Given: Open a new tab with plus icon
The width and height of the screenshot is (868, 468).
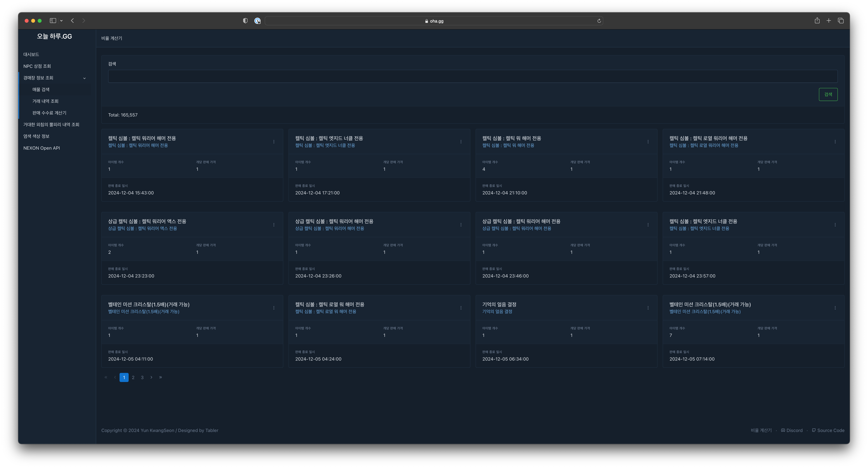Looking at the screenshot, I should coord(829,21).
